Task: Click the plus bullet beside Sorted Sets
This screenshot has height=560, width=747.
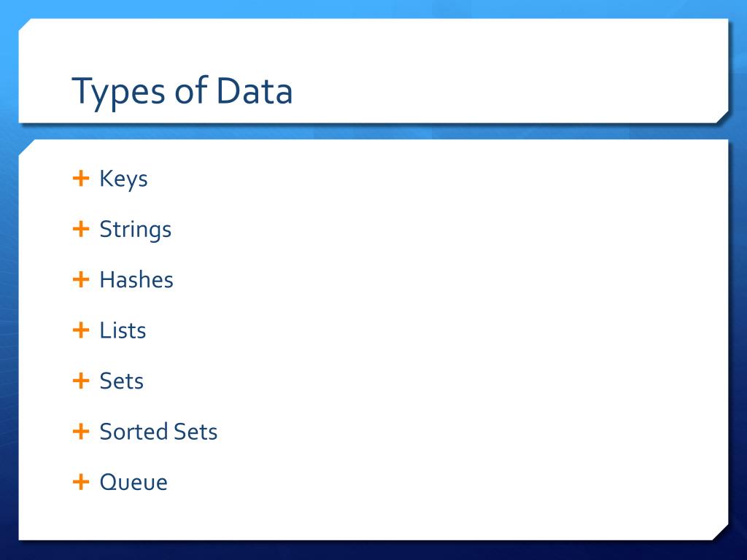Action: click(x=81, y=432)
